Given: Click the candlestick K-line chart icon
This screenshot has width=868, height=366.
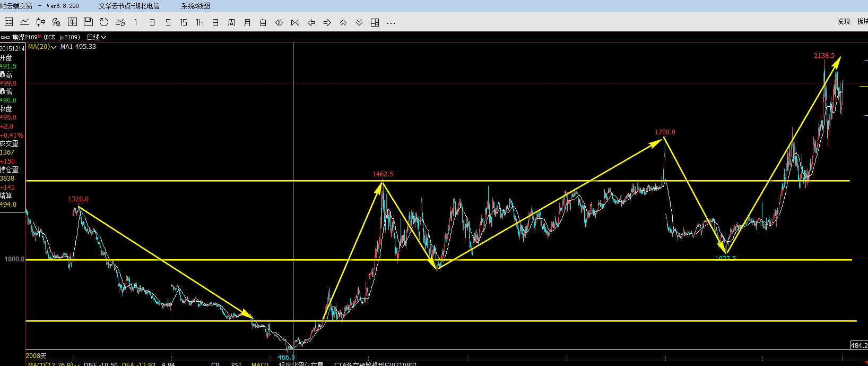Looking at the screenshot, I should click(x=40, y=22).
